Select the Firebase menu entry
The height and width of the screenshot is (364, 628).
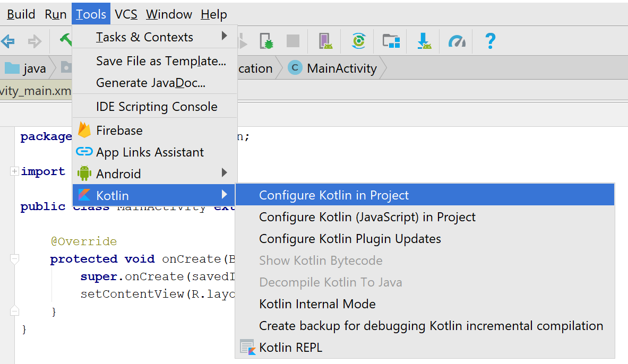click(x=155, y=130)
